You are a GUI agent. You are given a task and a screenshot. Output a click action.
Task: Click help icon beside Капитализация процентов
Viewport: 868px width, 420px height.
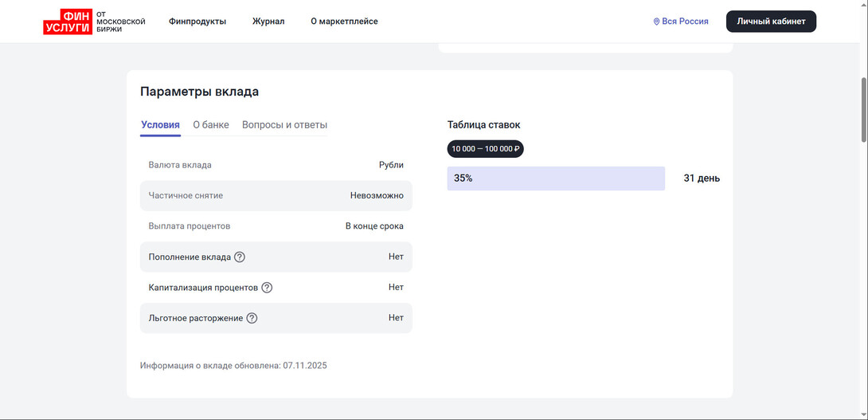click(267, 288)
